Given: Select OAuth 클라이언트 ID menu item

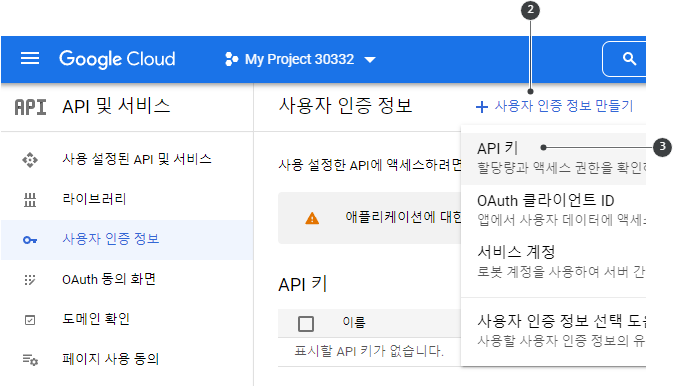Looking at the screenshot, I should [x=553, y=209].
